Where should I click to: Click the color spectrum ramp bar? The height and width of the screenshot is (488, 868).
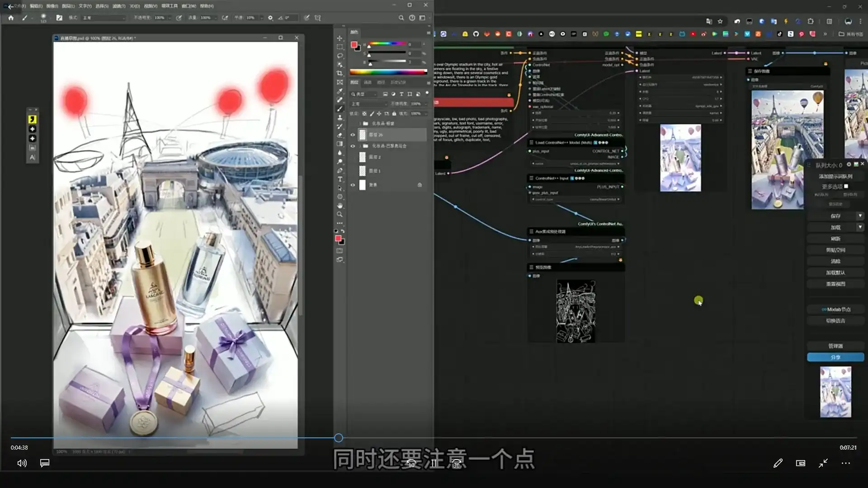(388, 72)
